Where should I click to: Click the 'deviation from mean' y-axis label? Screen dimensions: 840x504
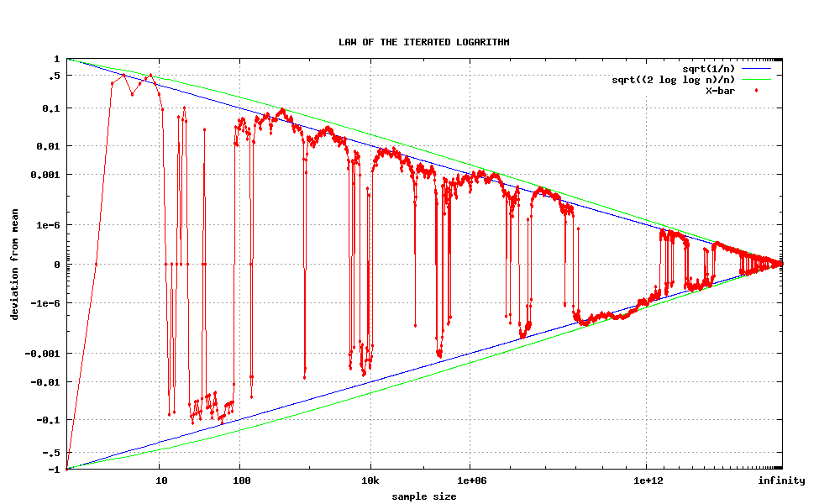pyautogui.click(x=14, y=265)
